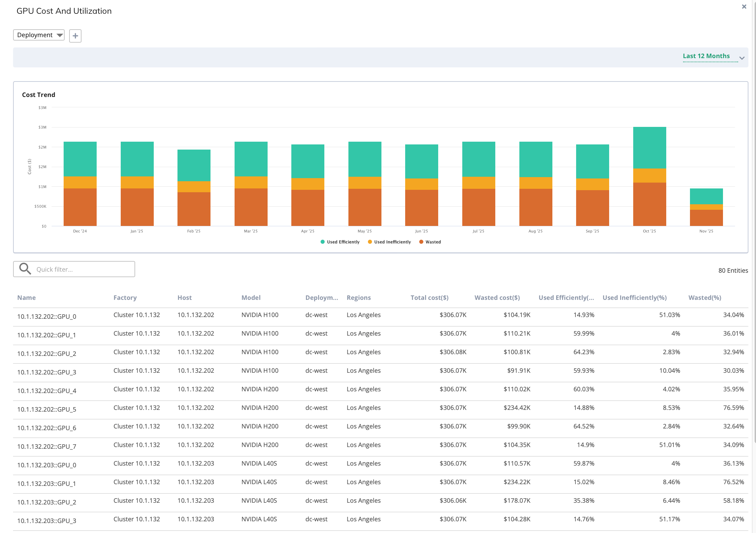This screenshot has width=756, height=533.
Task: Toggle Used Efficiently legend item
Action: pos(343,242)
